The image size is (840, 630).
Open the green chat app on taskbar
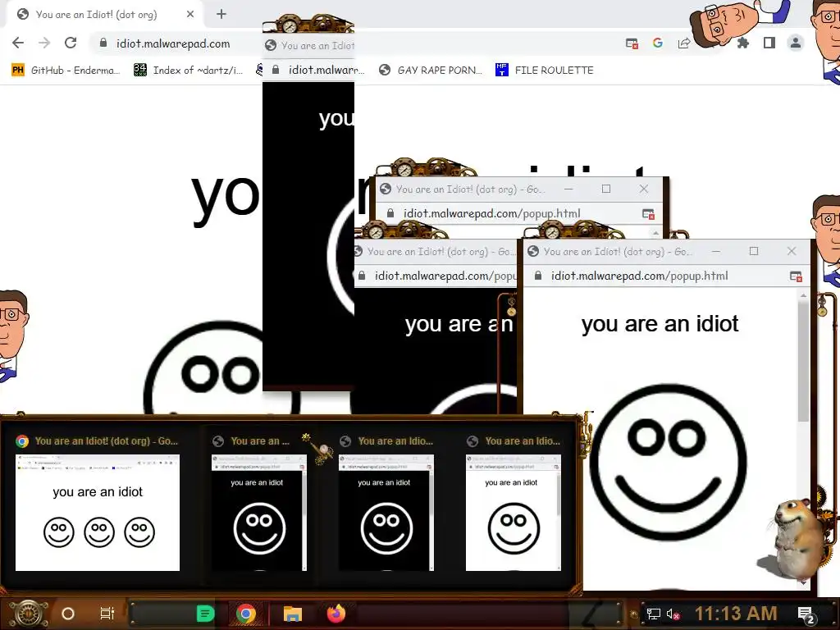click(x=205, y=614)
